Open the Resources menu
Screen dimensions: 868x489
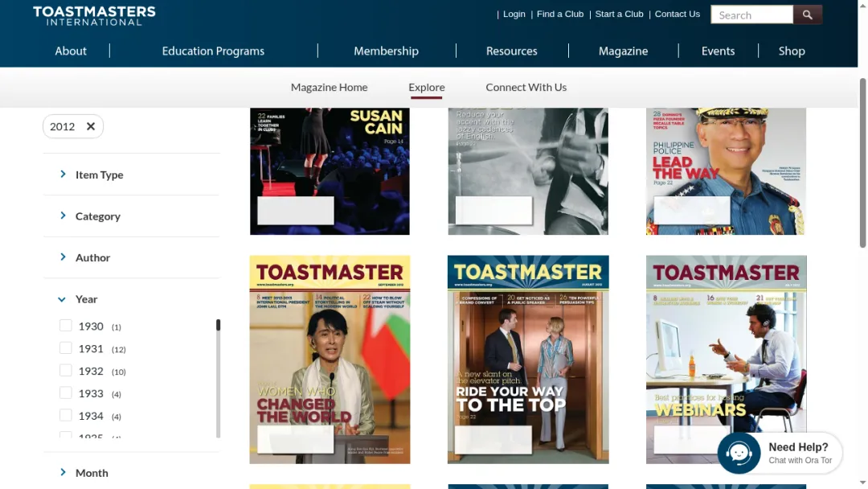[511, 51]
